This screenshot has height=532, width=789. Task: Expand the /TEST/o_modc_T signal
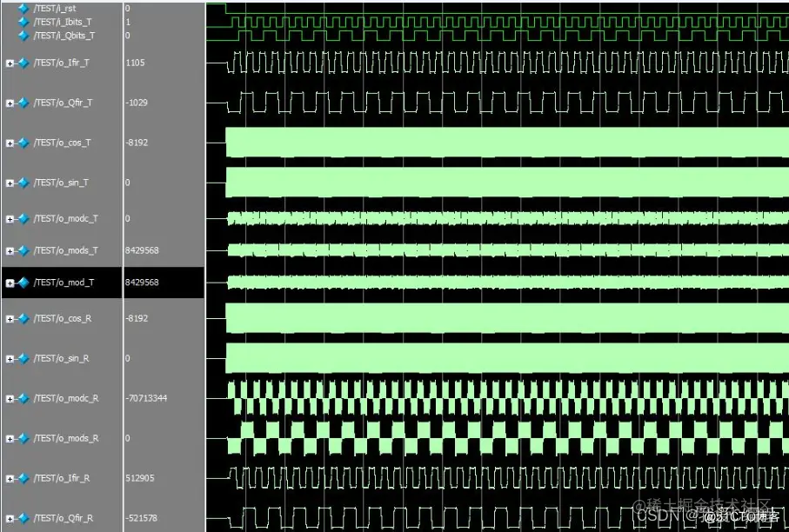coord(10,219)
